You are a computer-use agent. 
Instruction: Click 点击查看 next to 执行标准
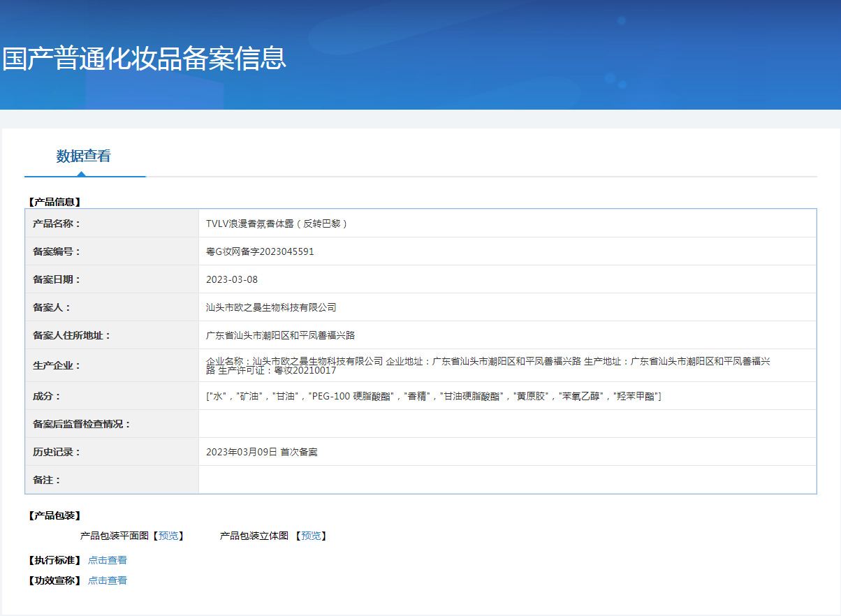[x=108, y=560]
